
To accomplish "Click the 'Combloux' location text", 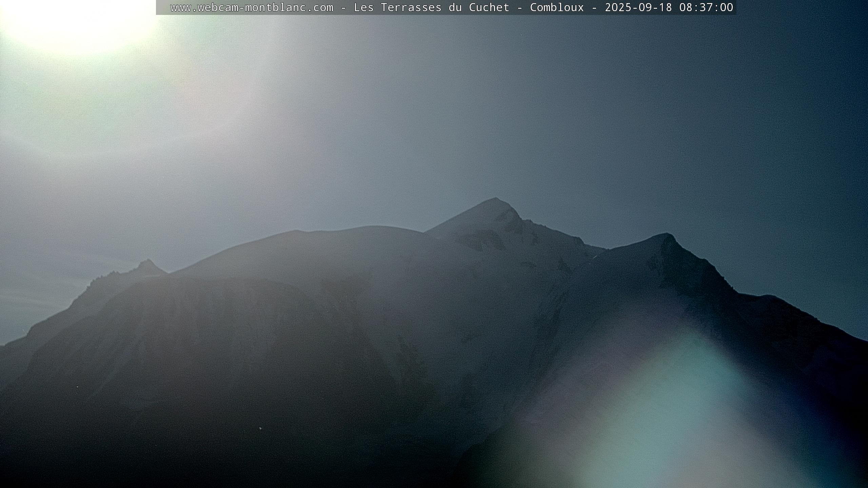I will click(x=557, y=7).
